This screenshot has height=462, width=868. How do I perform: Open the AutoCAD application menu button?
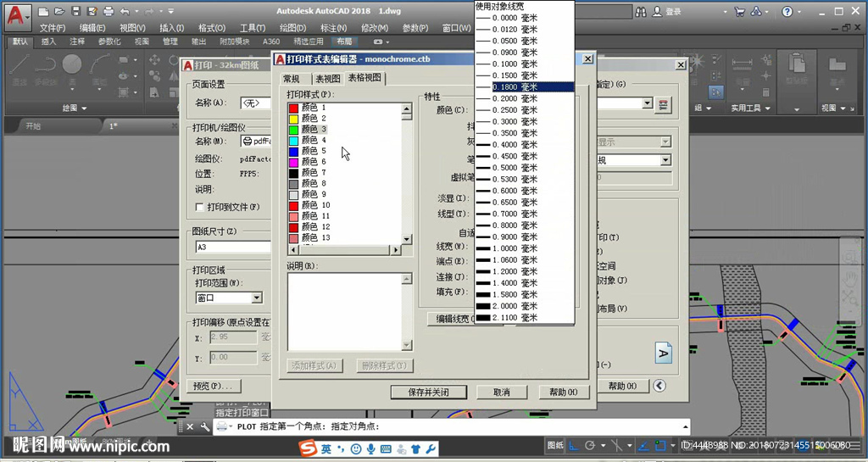click(x=15, y=14)
